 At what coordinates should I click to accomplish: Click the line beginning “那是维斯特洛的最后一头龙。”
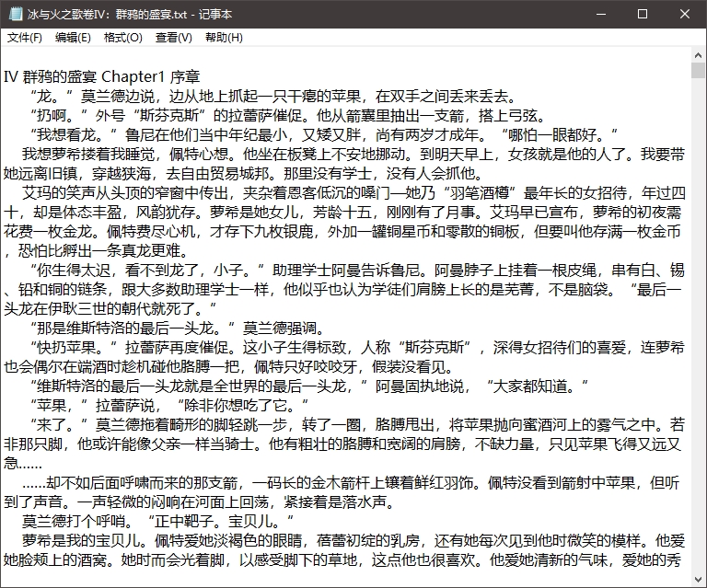(x=184, y=328)
